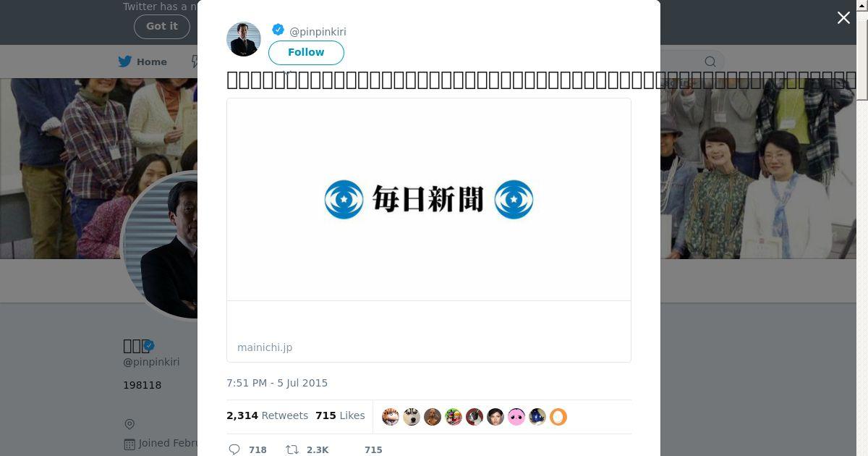Image resolution: width=868 pixels, height=456 pixels.
Task: Click the mainichi.jp link text
Action: click(x=265, y=347)
